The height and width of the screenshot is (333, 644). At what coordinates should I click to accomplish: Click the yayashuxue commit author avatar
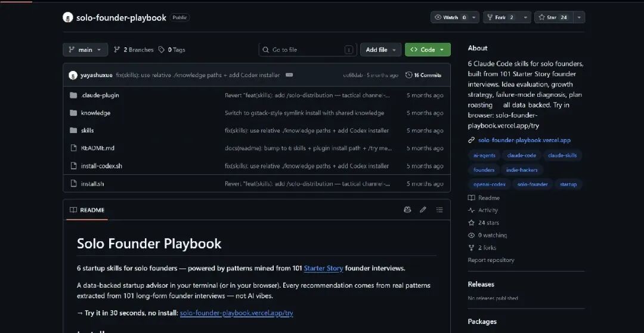[73, 75]
